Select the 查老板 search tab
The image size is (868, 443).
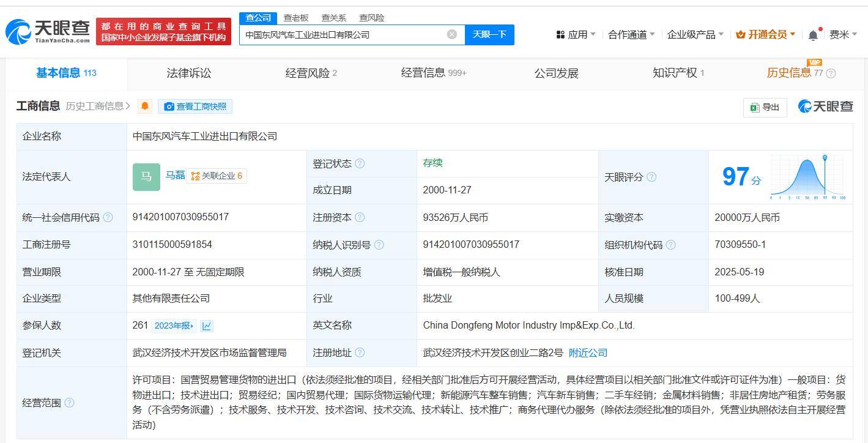click(296, 18)
